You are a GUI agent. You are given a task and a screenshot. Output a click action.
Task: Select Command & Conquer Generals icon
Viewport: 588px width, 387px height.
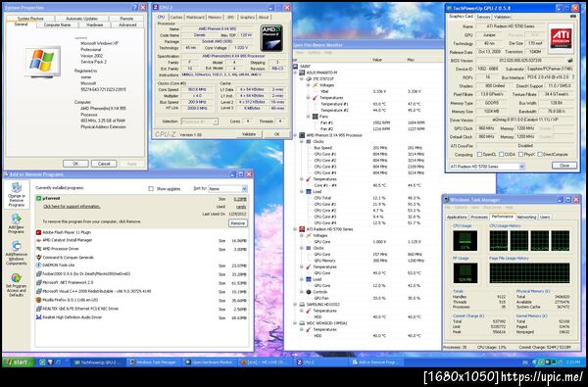click(38, 258)
